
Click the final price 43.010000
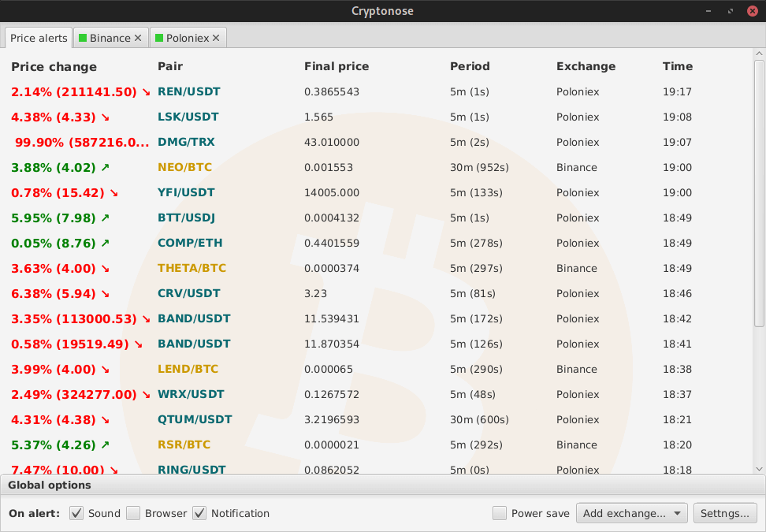(332, 142)
